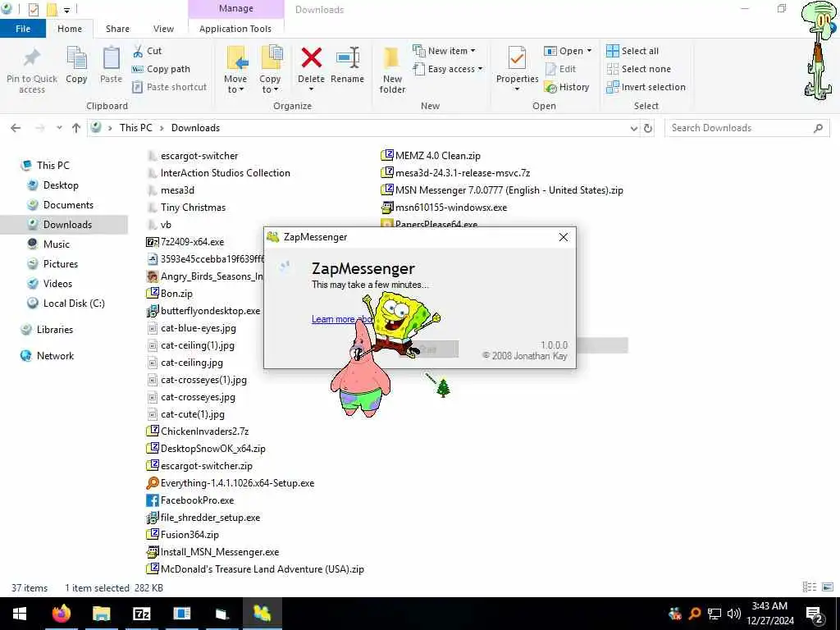Follow the Learn more link in ZapMessenger
The image size is (840, 630).
coord(342,319)
